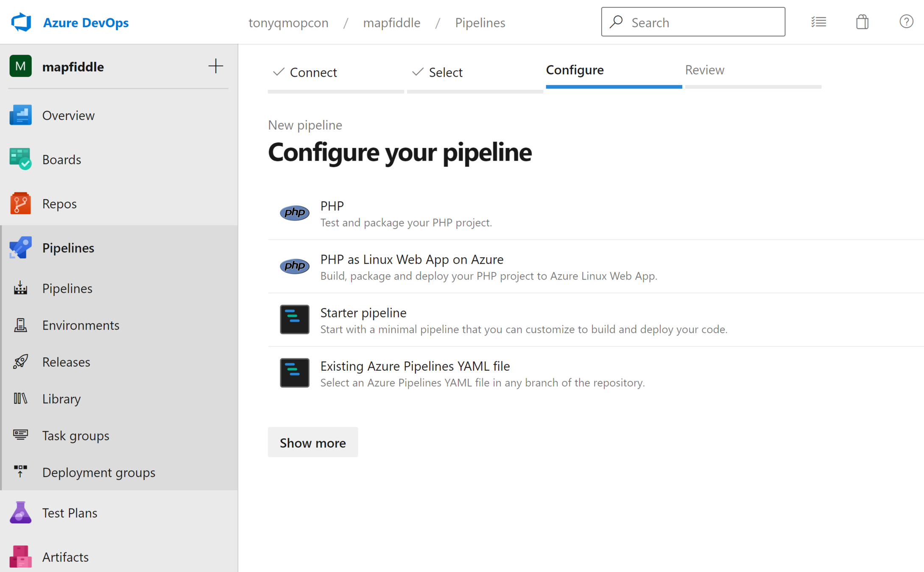Click the help question mark icon
Image resolution: width=924 pixels, height=572 pixels.
[x=906, y=22]
